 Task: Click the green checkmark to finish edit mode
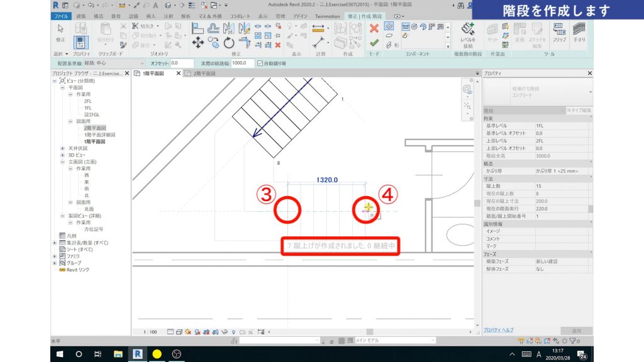(374, 43)
